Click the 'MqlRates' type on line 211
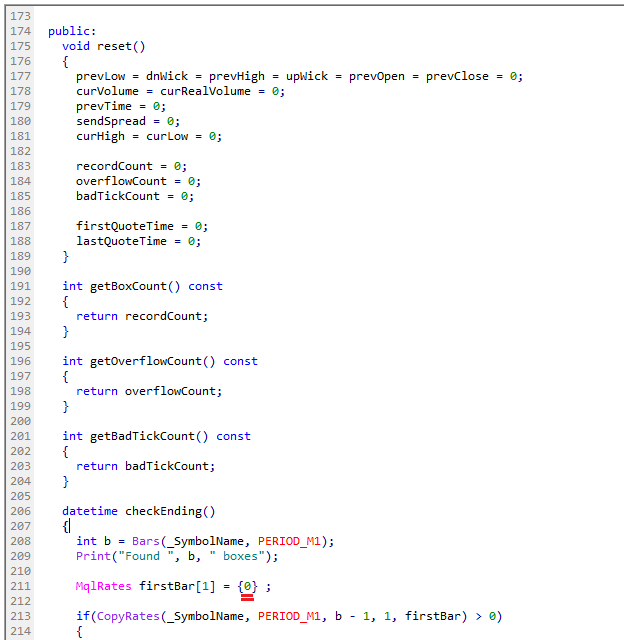624x640 pixels. pyautogui.click(x=104, y=586)
